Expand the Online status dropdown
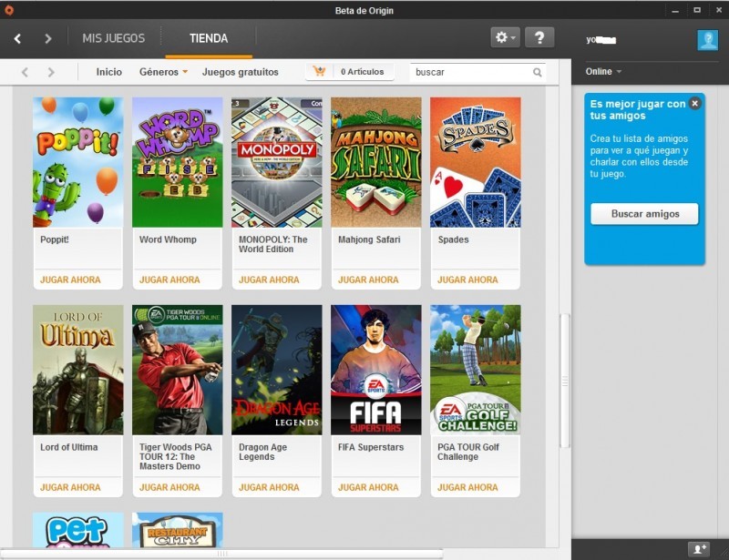Viewport: 729px width, 560px height. click(x=603, y=72)
